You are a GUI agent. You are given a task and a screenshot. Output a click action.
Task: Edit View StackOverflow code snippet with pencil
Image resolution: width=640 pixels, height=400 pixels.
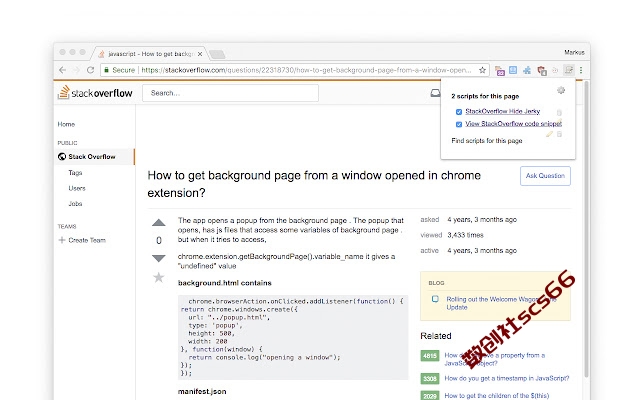[549, 134]
